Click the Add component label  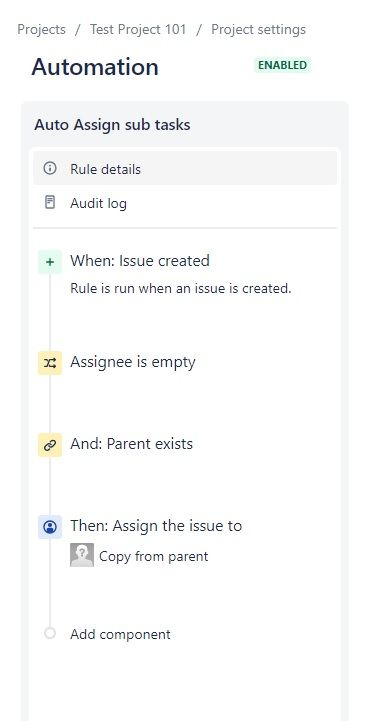[x=120, y=634]
